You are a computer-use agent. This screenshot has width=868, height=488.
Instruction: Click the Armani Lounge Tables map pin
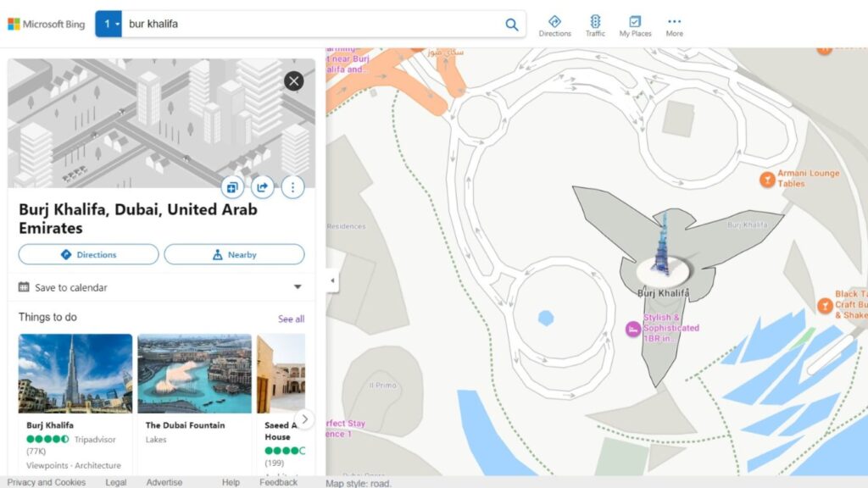click(x=766, y=180)
